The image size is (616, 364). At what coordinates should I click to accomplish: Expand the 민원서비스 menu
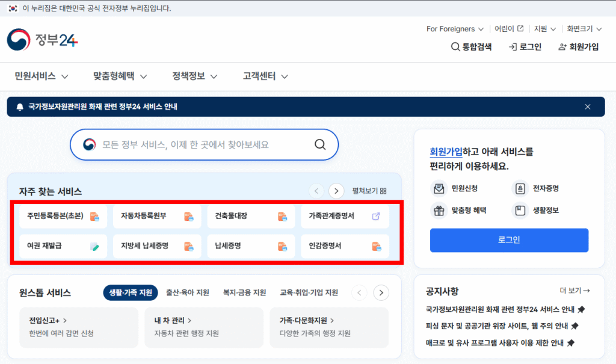click(42, 76)
